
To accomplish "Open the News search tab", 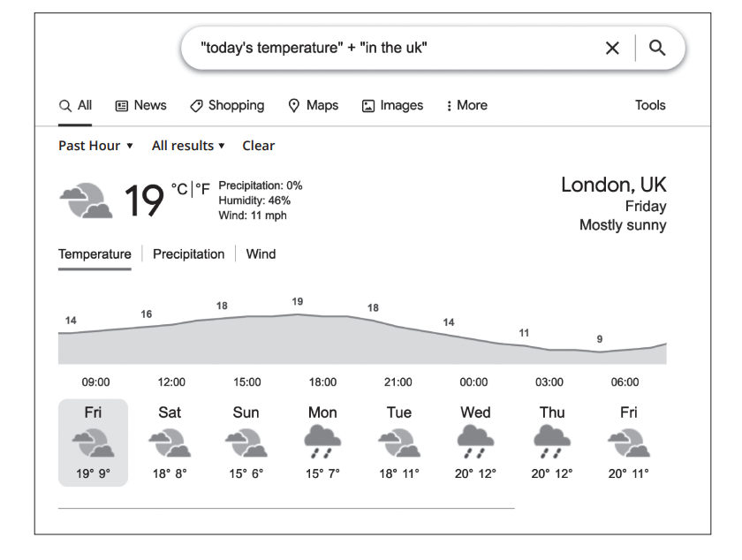I will point(141,105).
